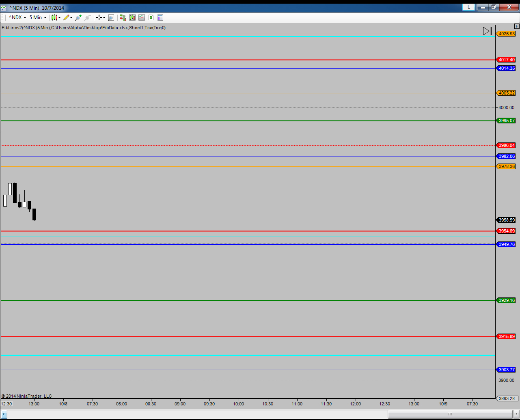Click the green 3995.07 price marker
Image resolution: width=520 pixels, height=420 pixels.
(506, 121)
